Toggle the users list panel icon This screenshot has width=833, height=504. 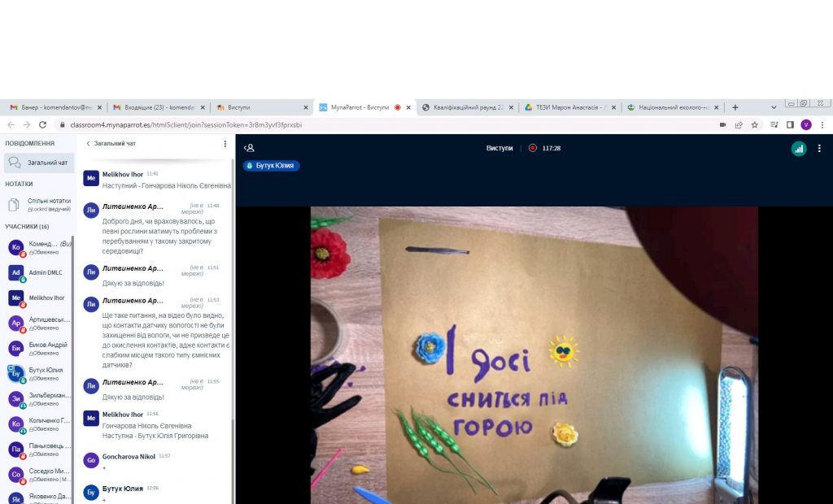tap(250, 148)
